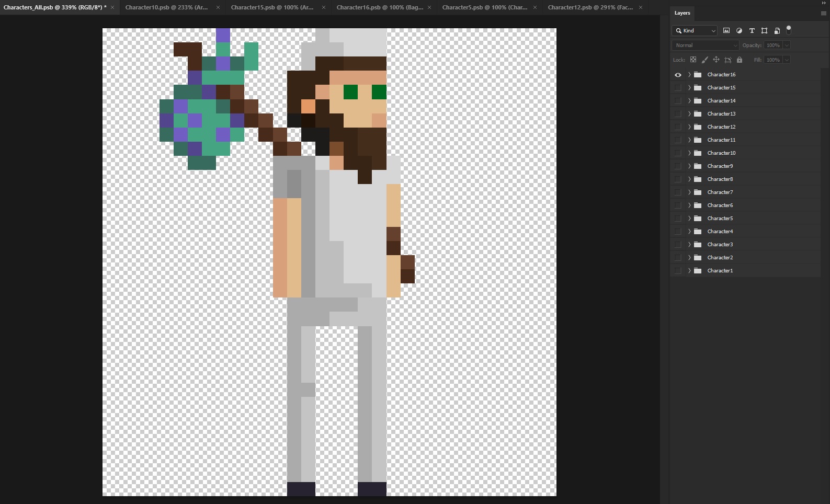This screenshot has width=830, height=504.
Task: Click the Fill value field
Action: tap(773, 60)
